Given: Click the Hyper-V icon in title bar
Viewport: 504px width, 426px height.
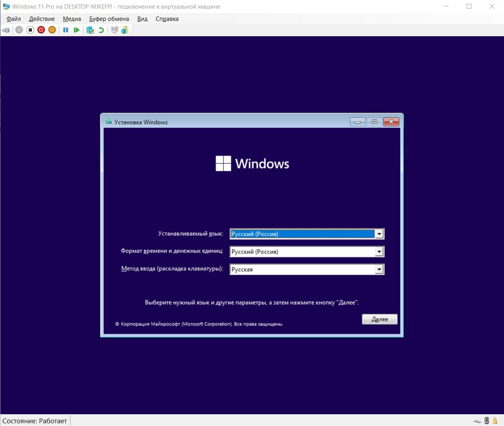Looking at the screenshot, I should click(6, 7).
